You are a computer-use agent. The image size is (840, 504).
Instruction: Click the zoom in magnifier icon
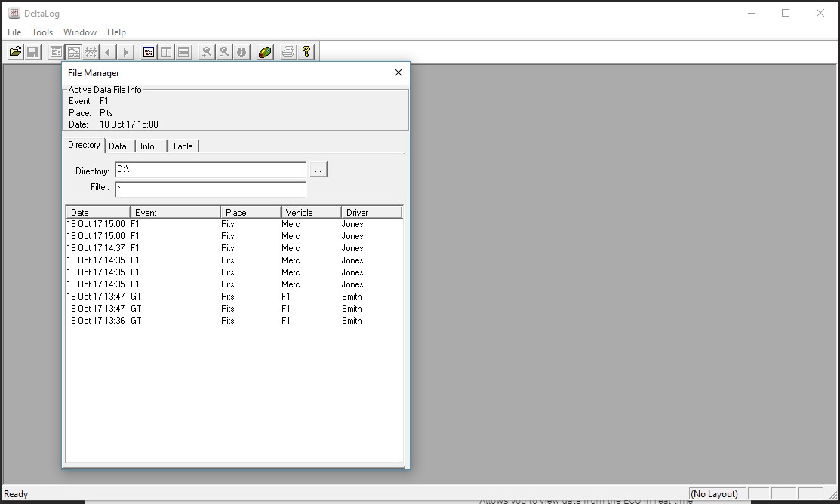(x=206, y=52)
